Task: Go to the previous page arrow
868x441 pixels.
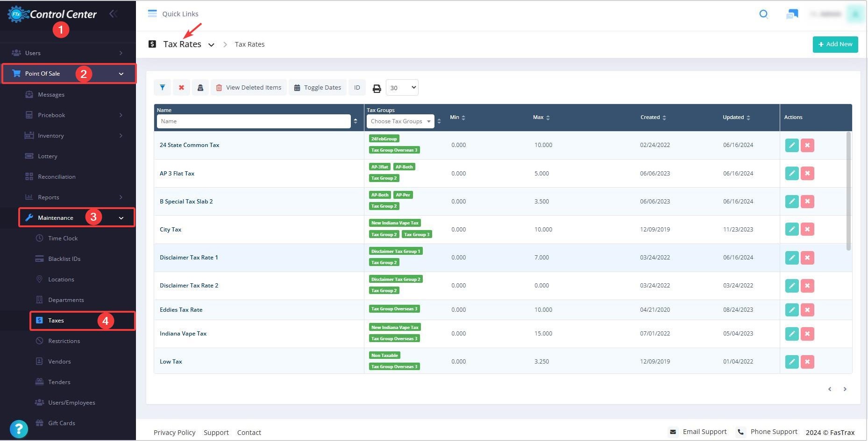Action: 830,389
